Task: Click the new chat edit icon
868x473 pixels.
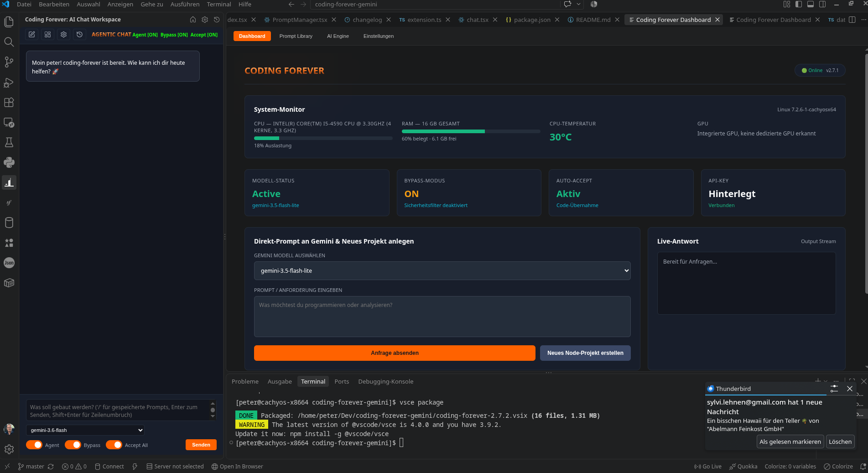Action: (32, 35)
